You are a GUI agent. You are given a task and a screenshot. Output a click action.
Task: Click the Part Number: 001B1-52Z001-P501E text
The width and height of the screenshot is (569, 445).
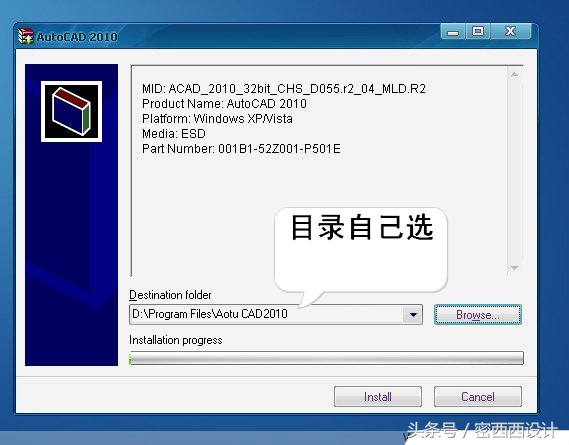coord(241,149)
